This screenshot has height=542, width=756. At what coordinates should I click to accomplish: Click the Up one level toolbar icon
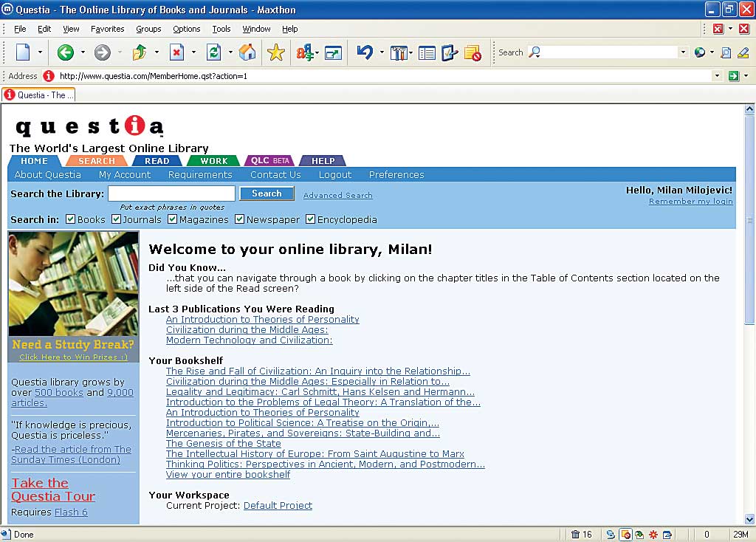(140, 52)
